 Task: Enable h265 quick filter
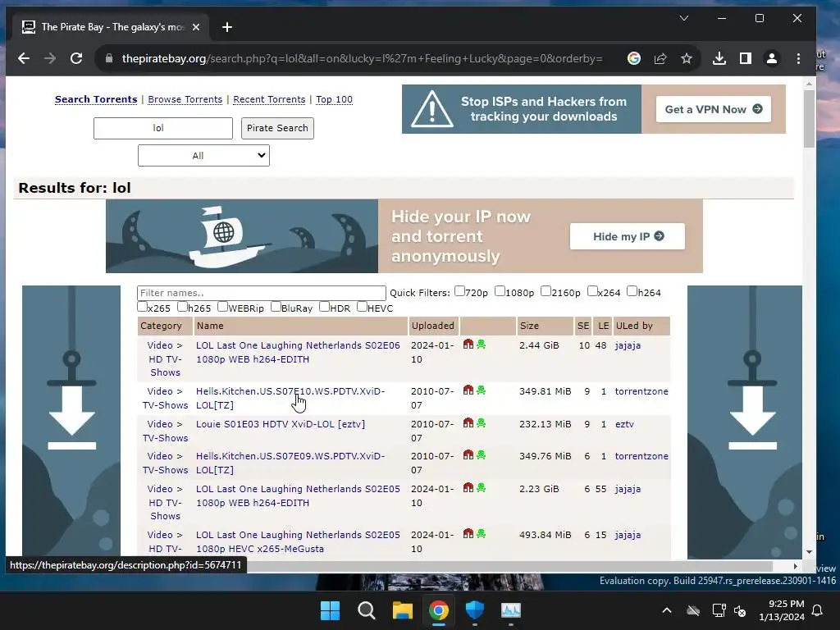[182, 307]
